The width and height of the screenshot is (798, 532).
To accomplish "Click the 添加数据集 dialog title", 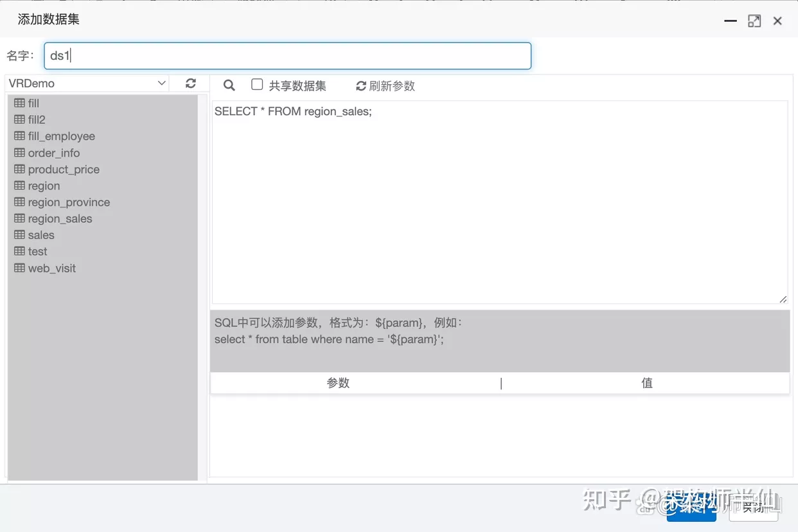I will click(49, 19).
